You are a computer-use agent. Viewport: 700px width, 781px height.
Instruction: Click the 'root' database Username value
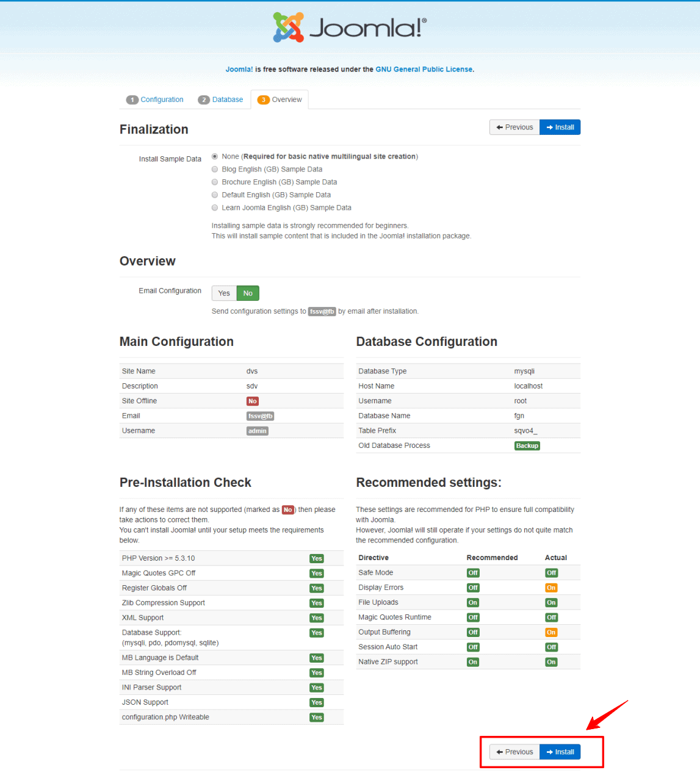pos(521,401)
